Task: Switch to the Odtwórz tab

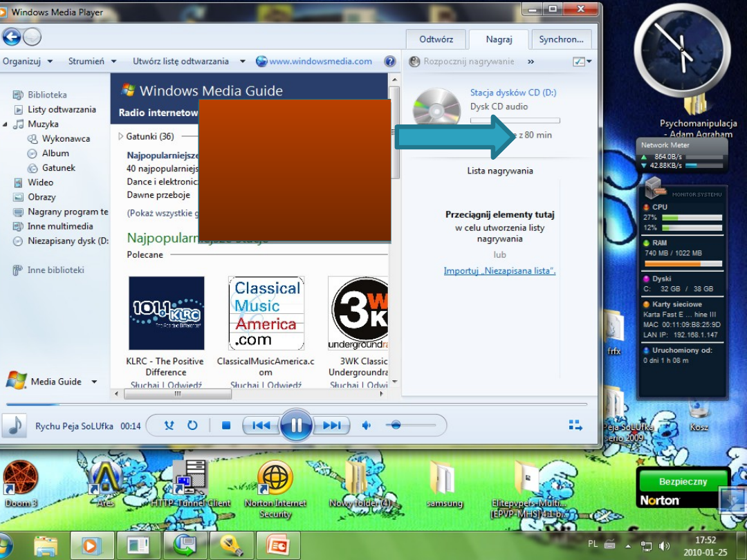Action: [x=436, y=39]
